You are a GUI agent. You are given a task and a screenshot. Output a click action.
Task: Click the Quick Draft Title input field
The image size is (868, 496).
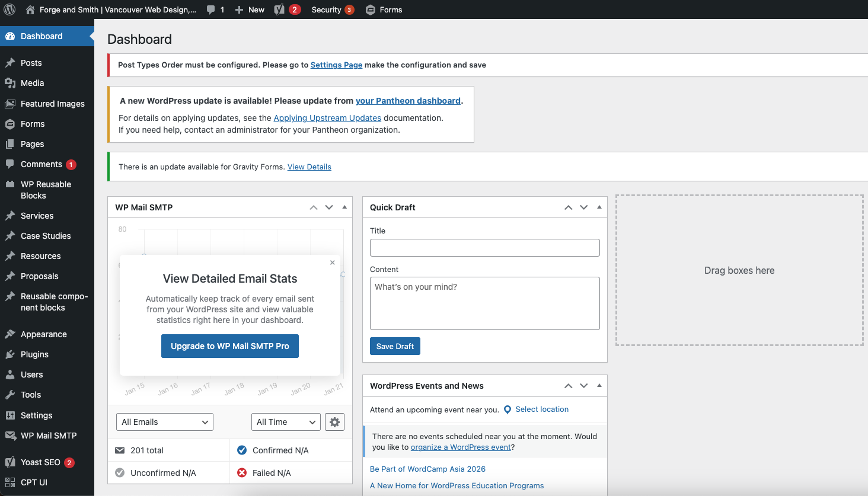(484, 248)
